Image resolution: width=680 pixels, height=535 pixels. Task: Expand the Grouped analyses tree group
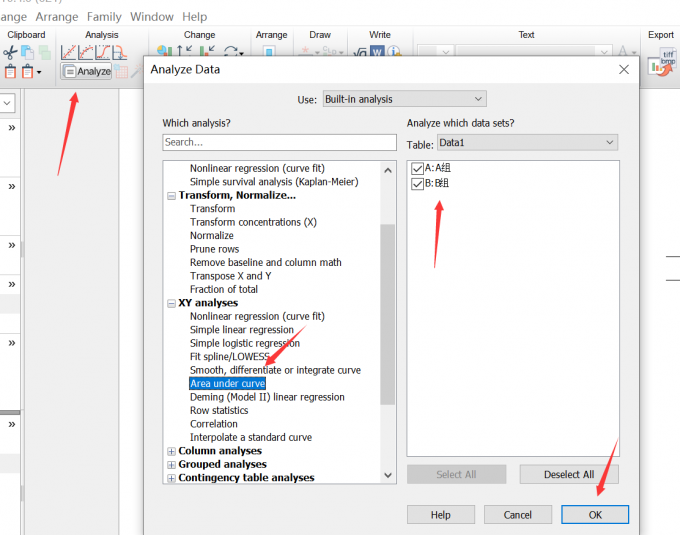point(171,464)
